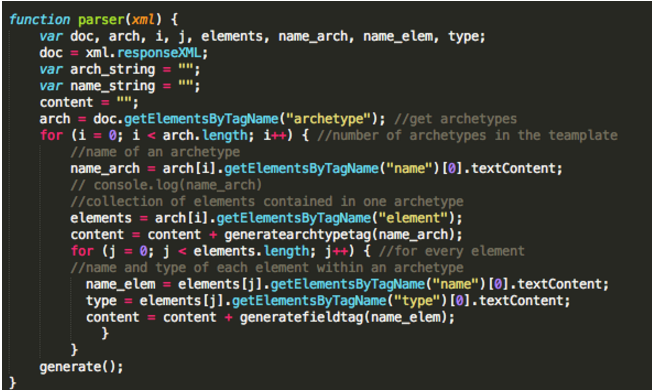Click 'responseXML' property text

(159, 53)
